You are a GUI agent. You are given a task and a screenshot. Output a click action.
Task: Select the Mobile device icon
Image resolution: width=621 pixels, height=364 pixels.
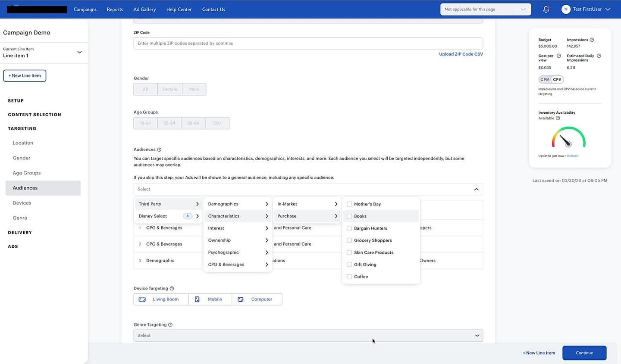tap(197, 299)
